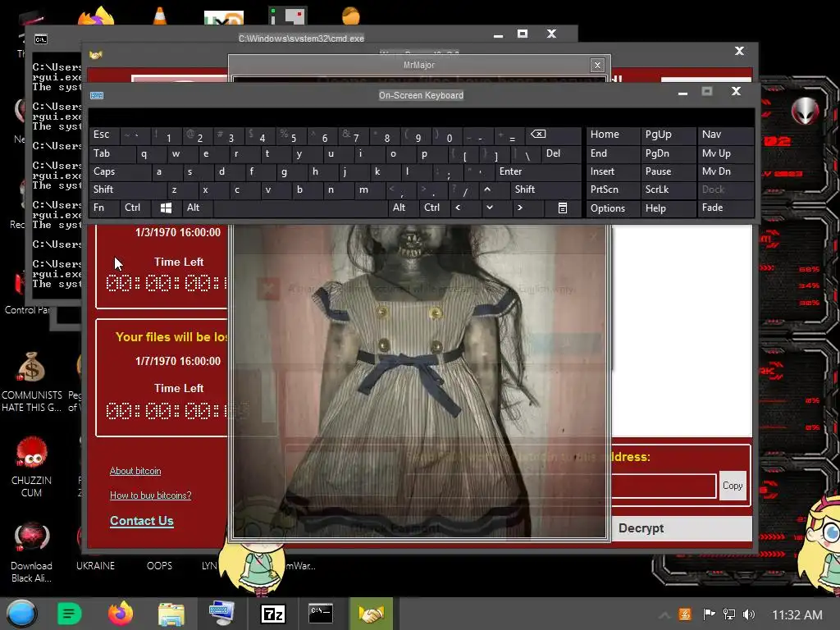
Task: Toggle the left Ctrl key
Action: 135,208
